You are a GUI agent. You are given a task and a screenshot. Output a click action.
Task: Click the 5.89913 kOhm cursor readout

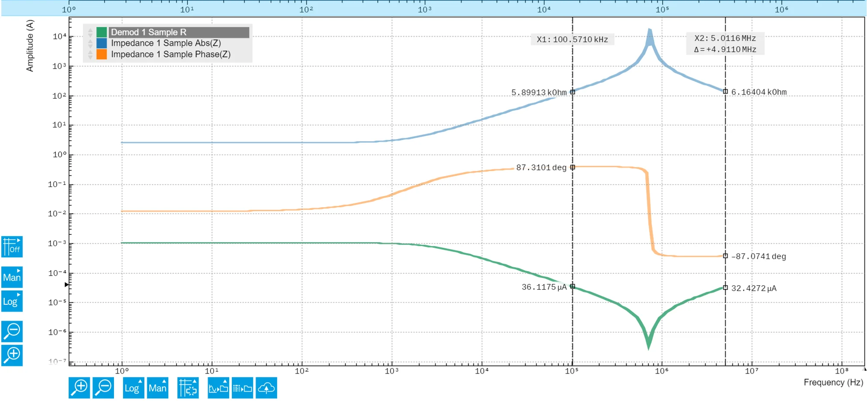tap(539, 92)
